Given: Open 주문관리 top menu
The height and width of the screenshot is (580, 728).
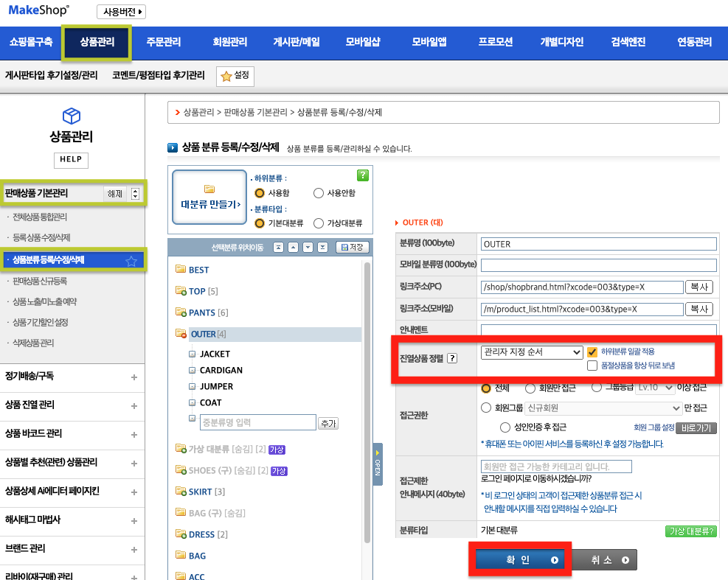Looking at the screenshot, I should 164,42.
